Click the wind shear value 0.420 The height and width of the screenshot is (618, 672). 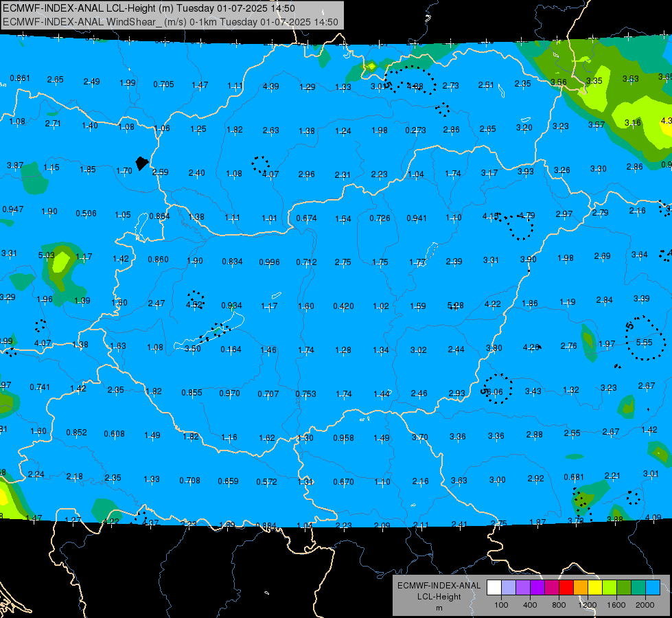click(x=343, y=306)
